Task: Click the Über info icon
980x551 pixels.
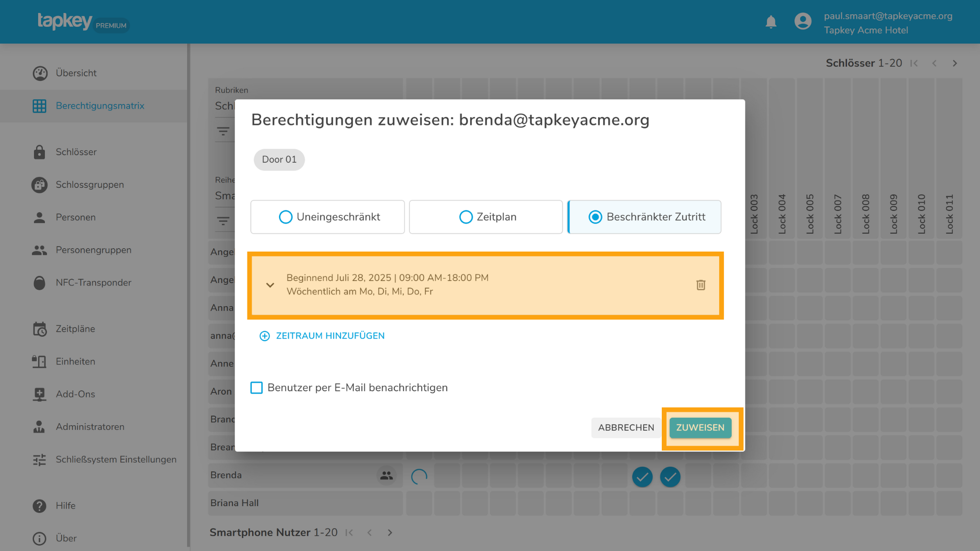Action: [x=39, y=539]
